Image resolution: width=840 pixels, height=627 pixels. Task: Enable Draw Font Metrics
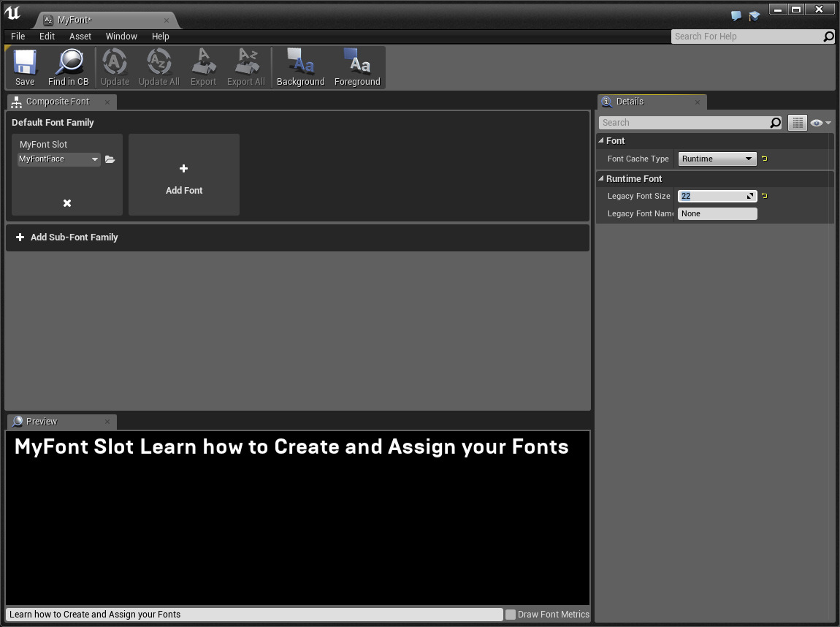coord(509,614)
